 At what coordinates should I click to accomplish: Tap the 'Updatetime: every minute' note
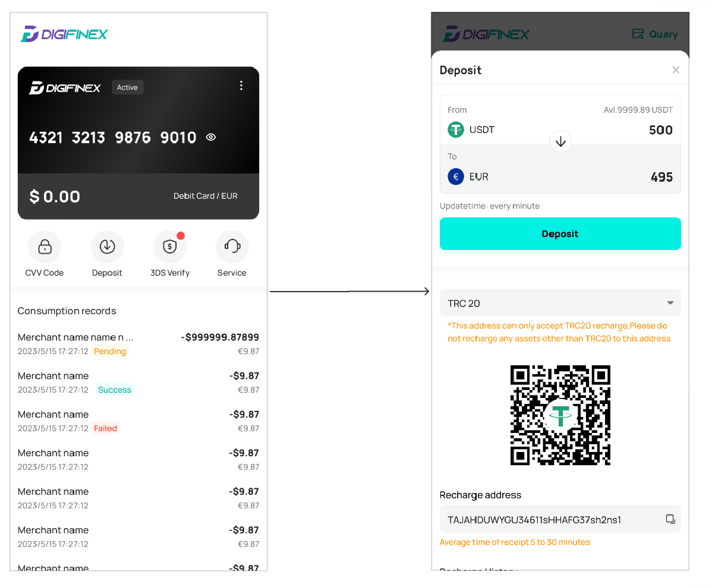point(490,206)
